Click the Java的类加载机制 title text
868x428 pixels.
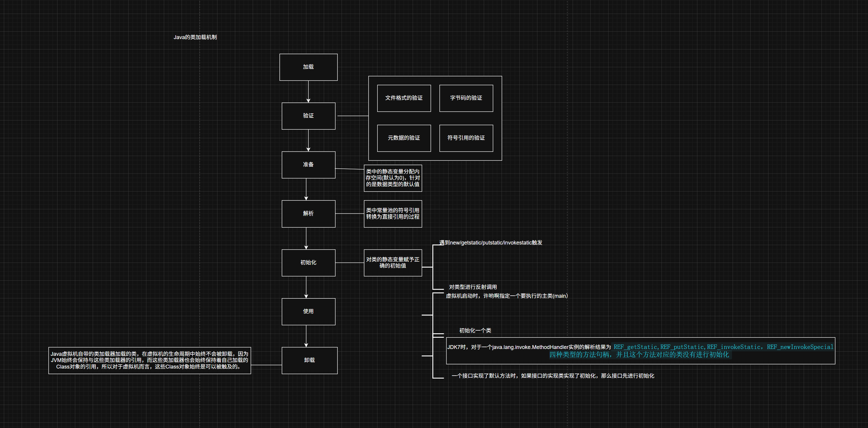pyautogui.click(x=195, y=37)
